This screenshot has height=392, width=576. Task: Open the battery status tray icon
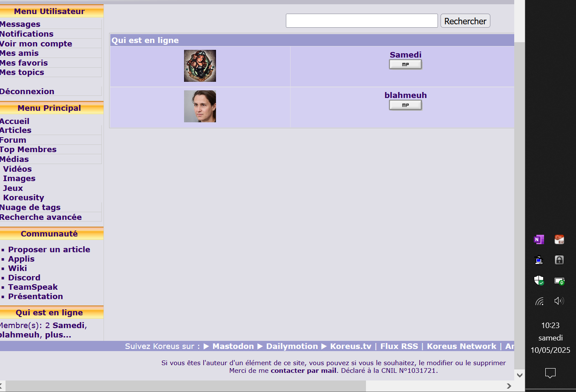pos(559,281)
